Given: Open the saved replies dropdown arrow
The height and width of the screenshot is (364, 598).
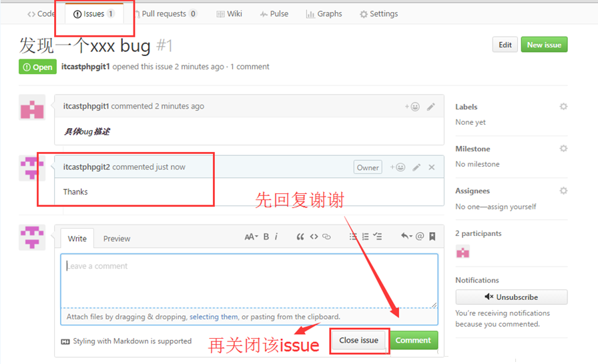Looking at the screenshot, I should [x=406, y=237].
